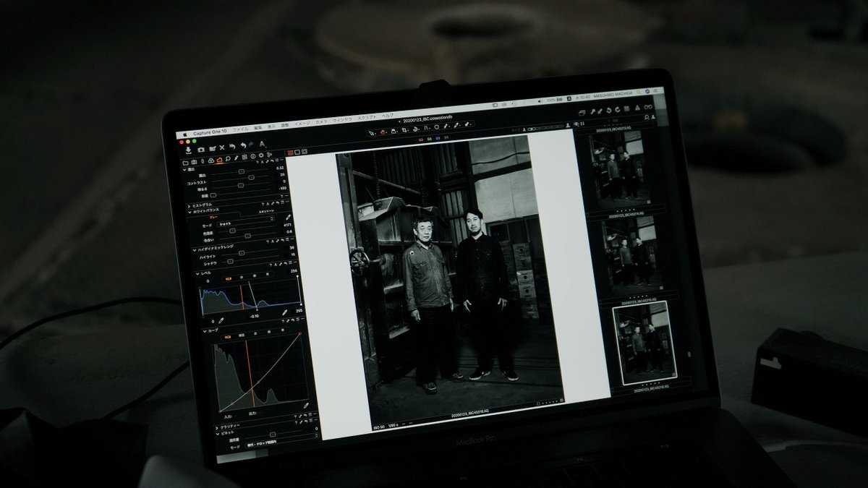
Task: Select the Pan hand cursor tool
Action: tap(382, 132)
